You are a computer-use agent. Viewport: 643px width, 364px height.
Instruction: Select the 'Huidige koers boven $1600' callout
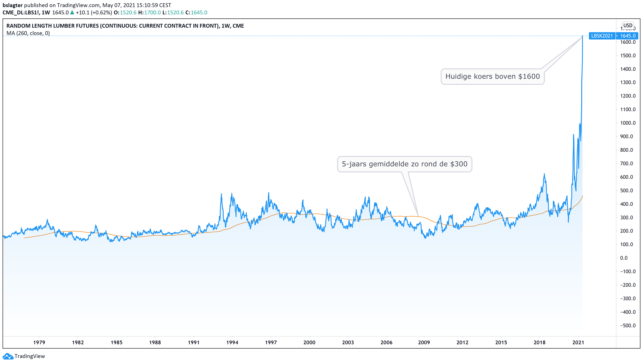click(x=492, y=76)
